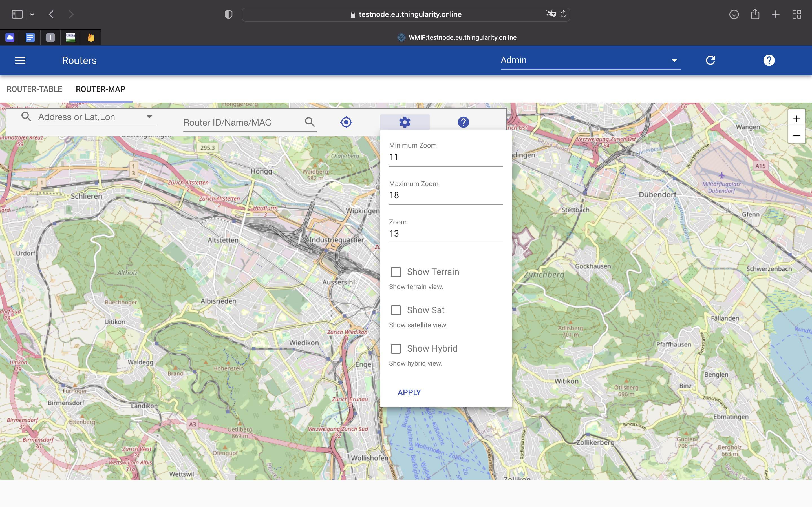
Task: Enable the Show Sat checkbox
Action: [396, 310]
